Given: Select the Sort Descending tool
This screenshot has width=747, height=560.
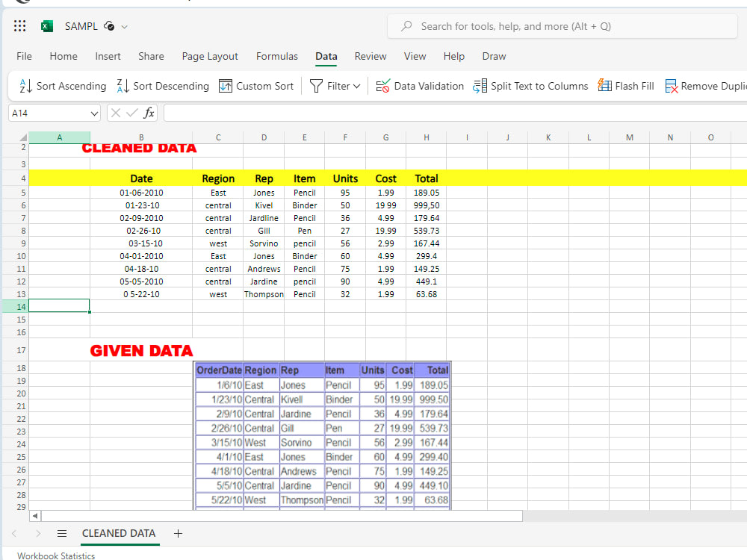Looking at the screenshot, I should pyautogui.click(x=162, y=86).
